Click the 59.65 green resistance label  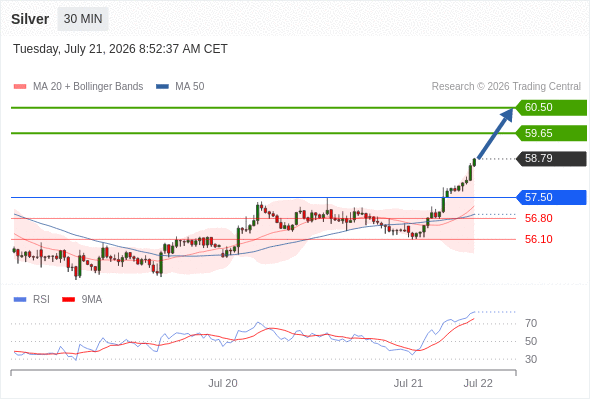point(551,133)
